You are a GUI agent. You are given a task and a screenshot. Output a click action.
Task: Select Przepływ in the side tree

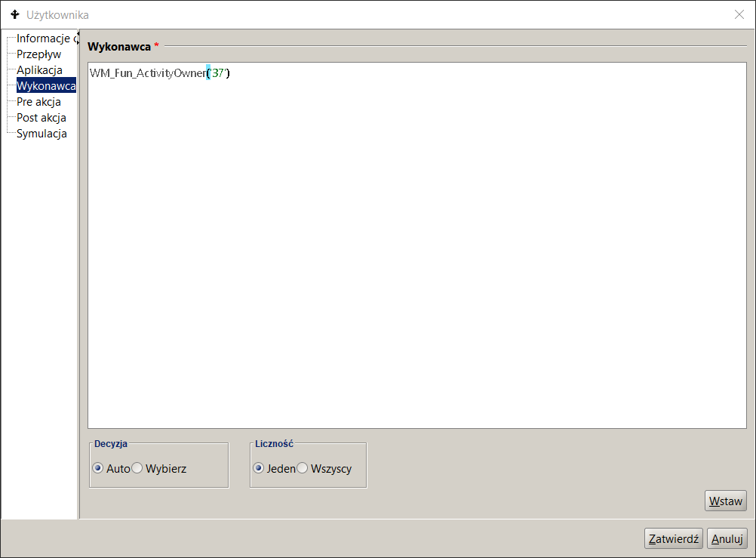pos(38,54)
